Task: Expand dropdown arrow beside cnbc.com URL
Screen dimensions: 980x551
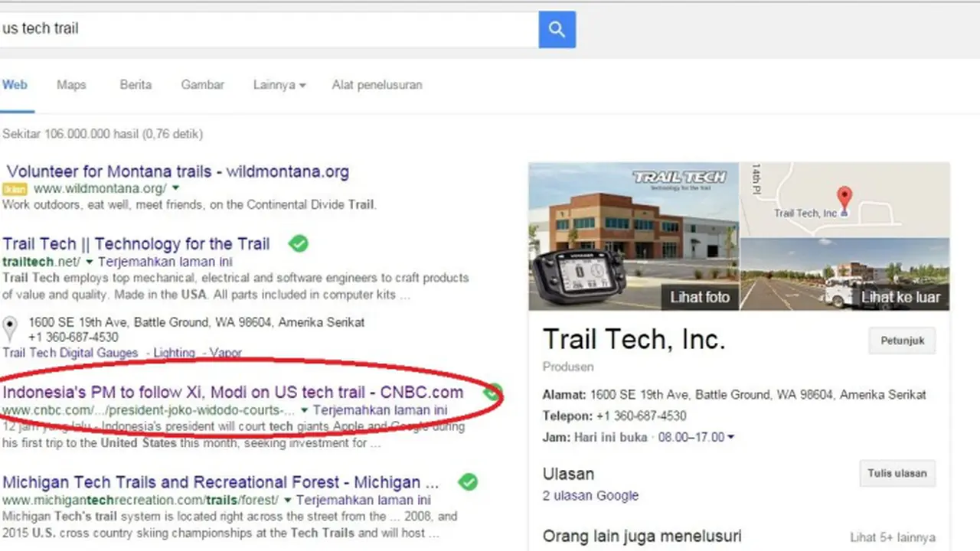Action: 305,410
